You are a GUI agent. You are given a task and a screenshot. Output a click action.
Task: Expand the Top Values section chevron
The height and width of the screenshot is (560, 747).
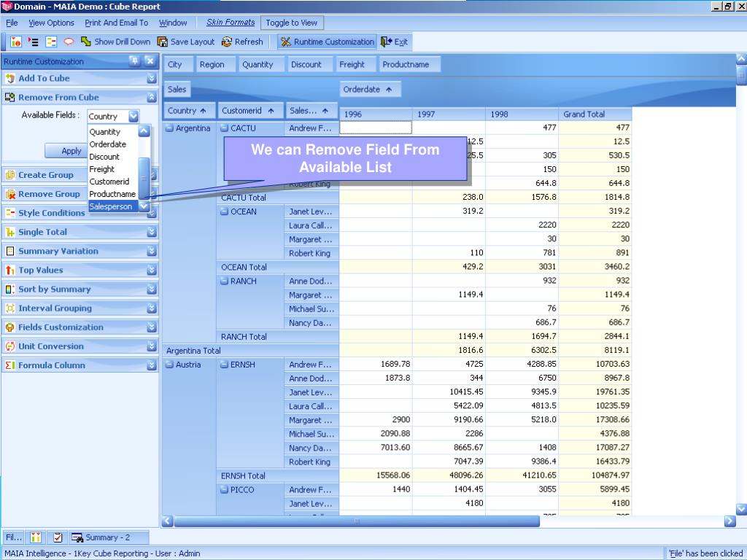click(x=152, y=271)
